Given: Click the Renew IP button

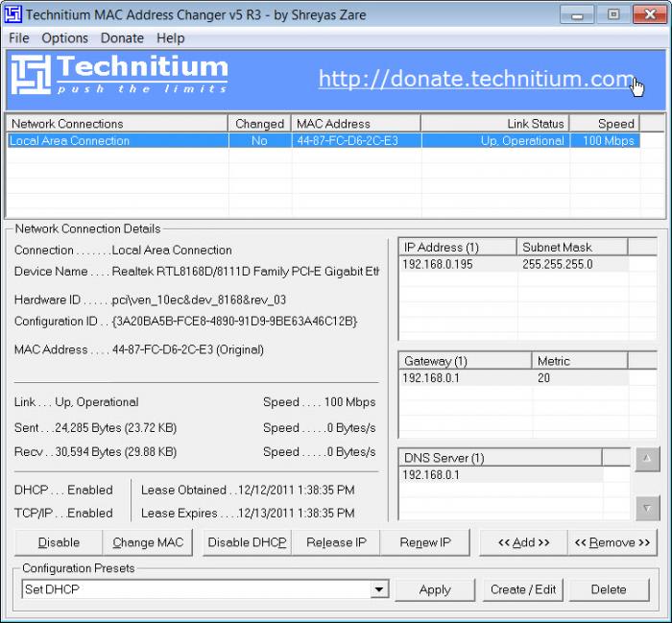Looking at the screenshot, I should coord(425,542).
